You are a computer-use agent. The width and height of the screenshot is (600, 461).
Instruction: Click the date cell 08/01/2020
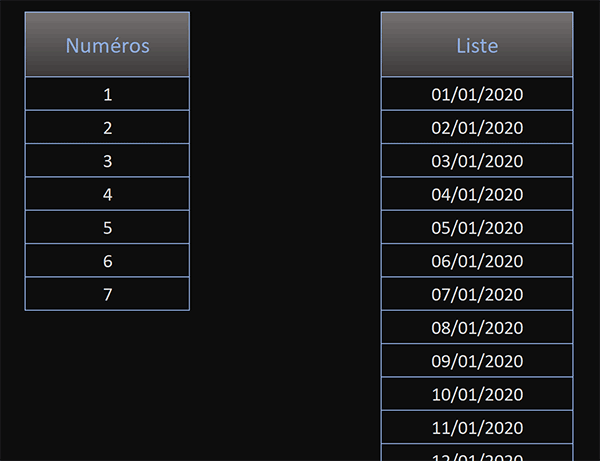pos(477,327)
